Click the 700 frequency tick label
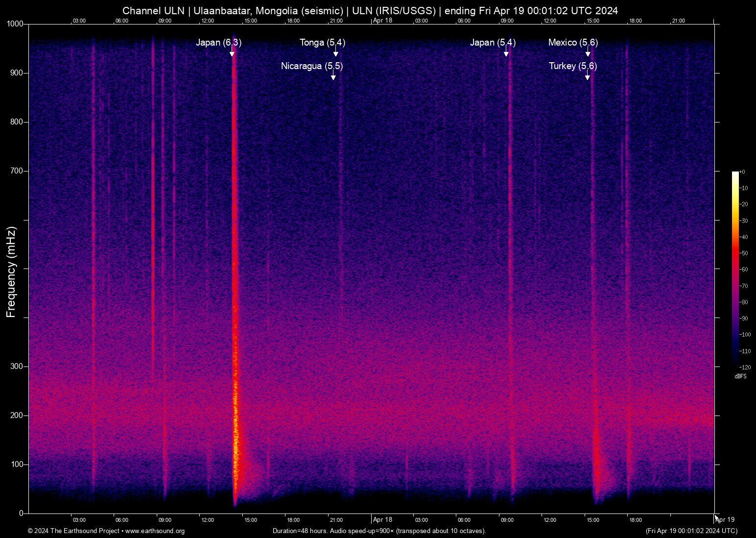The height and width of the screenshot is (538, 756). [17, 171]
